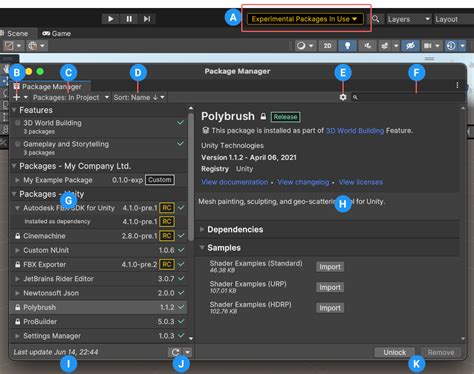The height and width of the screenshot is (374, 474).
Task: Open the Layers dropdown
Action: coord(408,19)
